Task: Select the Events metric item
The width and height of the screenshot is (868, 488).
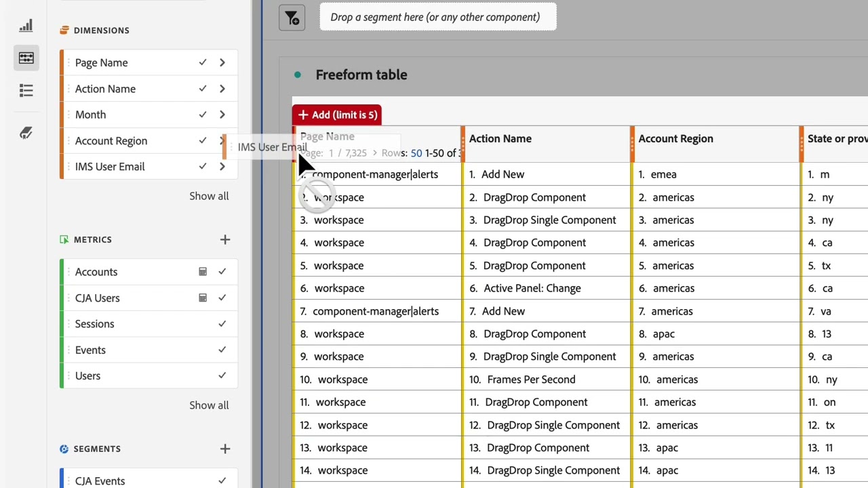Action: pyautogui.click(x=149, y=350)
